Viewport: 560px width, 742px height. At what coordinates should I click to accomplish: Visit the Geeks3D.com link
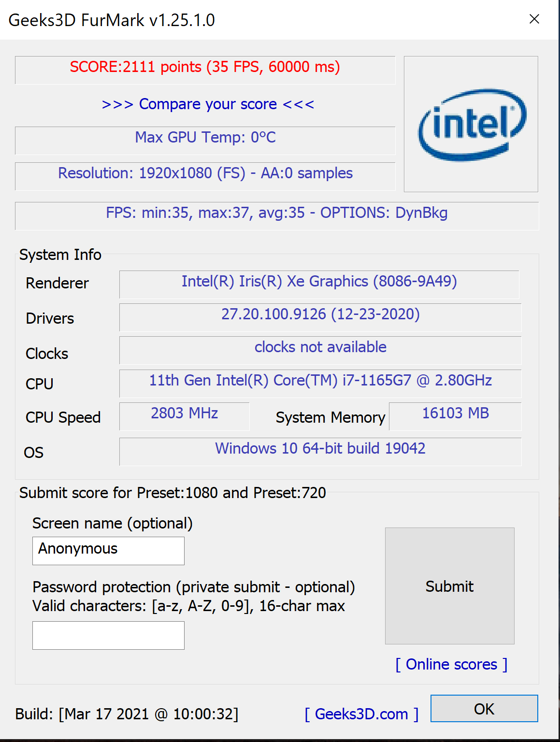click(x=361, y=714)
